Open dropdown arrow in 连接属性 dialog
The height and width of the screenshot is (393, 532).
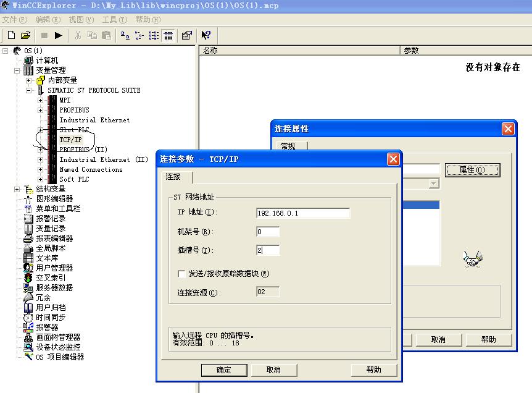[x=434, y=184]
